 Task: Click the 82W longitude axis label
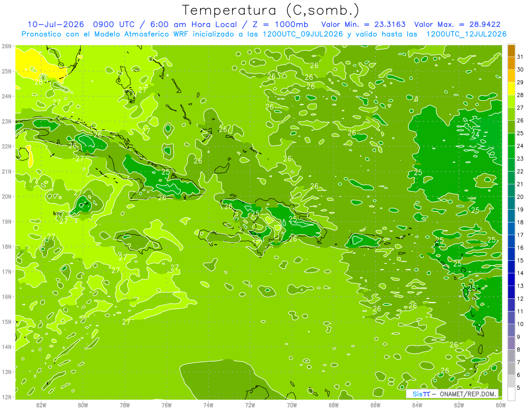(x=41, y=405)
